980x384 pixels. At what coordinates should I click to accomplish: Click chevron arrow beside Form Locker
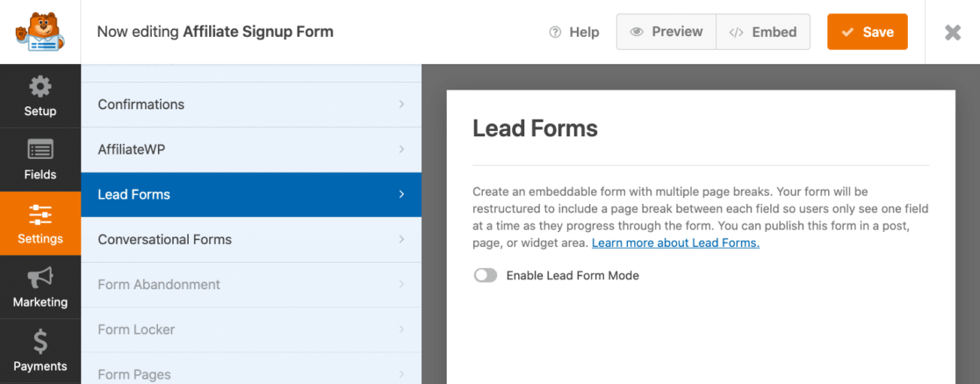pos(401,330)
